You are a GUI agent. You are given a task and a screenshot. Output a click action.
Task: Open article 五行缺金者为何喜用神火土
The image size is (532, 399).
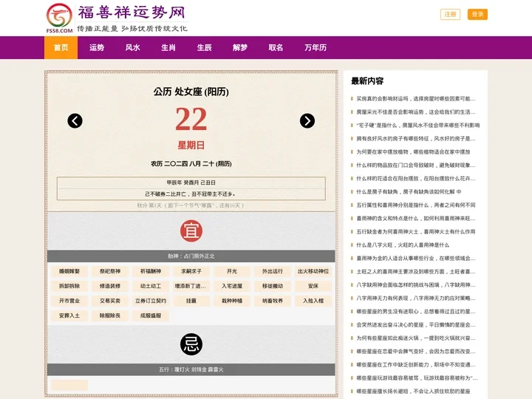[x=416, y=232]
